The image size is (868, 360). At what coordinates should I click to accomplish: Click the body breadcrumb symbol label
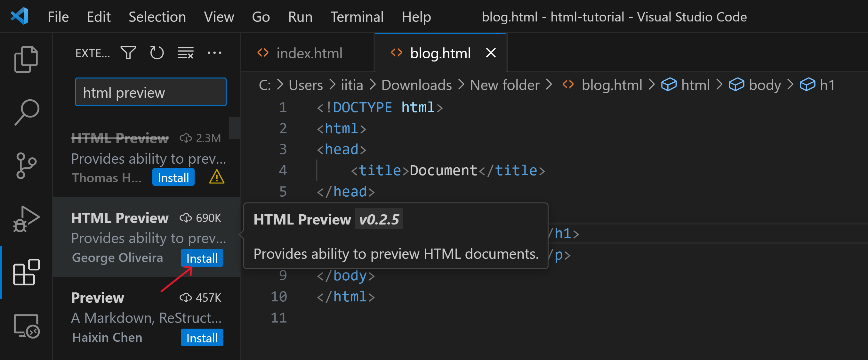pos(765,85)
